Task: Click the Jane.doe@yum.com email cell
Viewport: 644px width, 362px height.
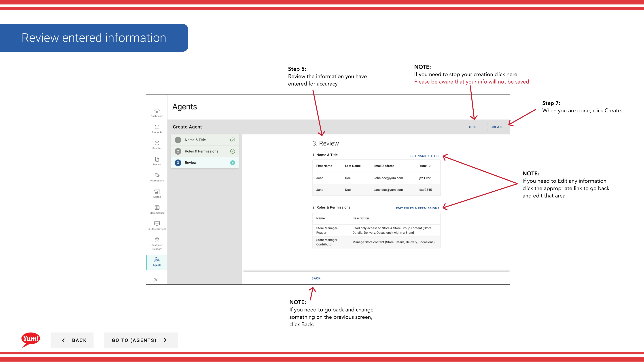Action: tap(388, 190)
